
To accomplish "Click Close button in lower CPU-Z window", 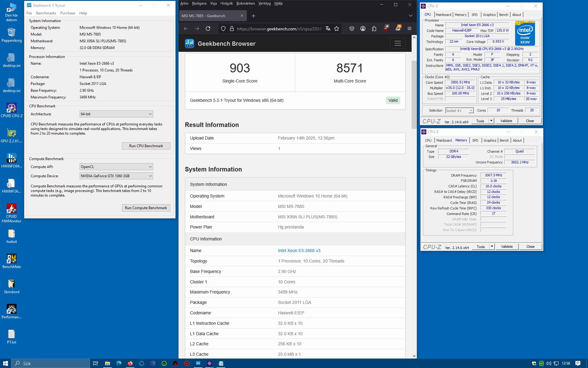I will (530, 247).
